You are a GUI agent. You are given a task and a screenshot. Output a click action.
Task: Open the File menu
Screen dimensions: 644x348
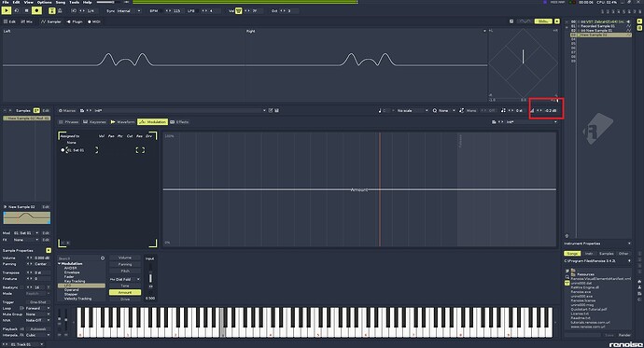click(6, 2)
